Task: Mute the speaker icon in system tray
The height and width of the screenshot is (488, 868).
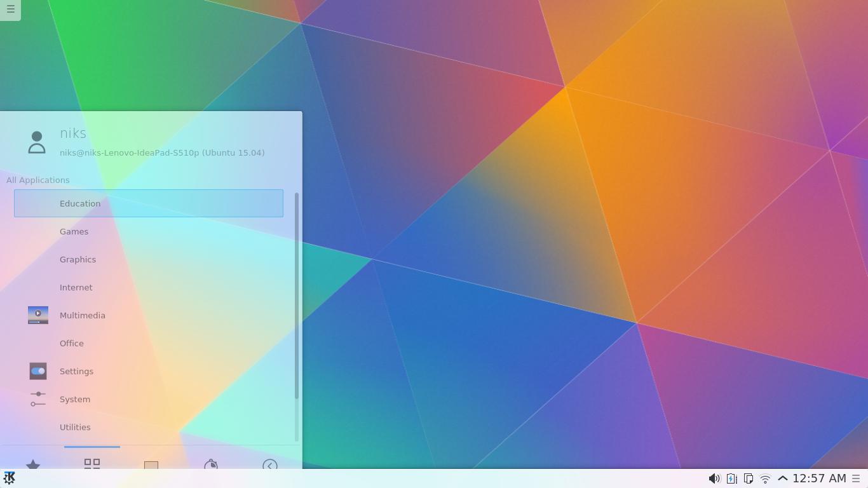Action: pyautogui.click(x=714, y=478)
